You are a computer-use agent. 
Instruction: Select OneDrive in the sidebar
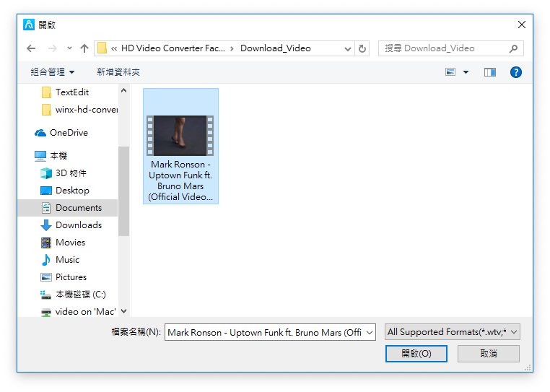(x=69, y=133)
